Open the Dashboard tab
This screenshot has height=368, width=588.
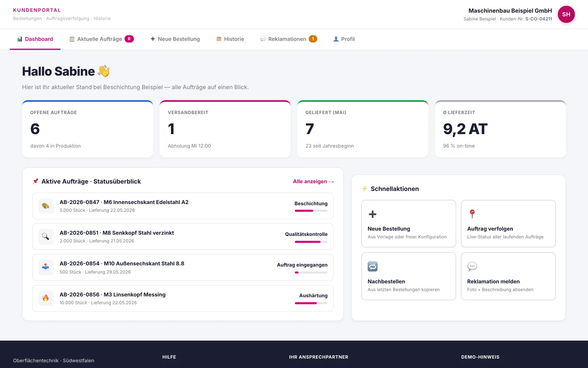click(x=35, y=39)
